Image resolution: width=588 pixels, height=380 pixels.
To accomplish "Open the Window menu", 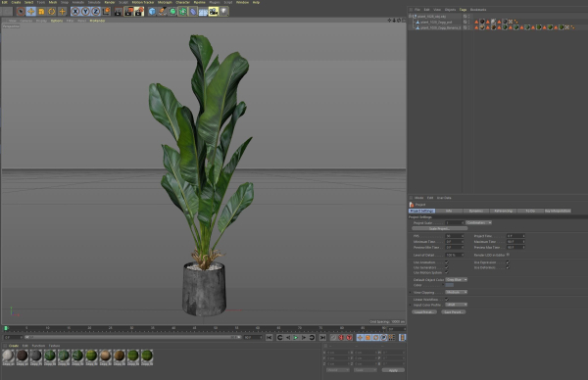I will point(243,2).
